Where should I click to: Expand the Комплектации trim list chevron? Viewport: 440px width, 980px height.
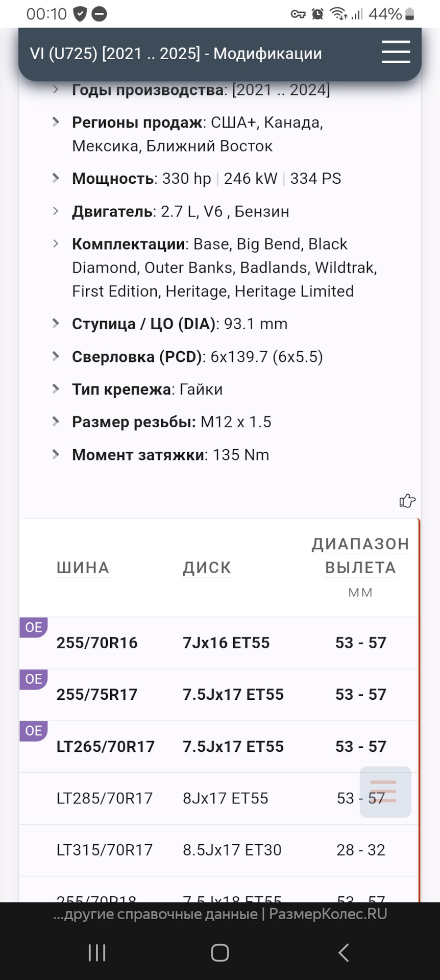[x=56, y=244]
